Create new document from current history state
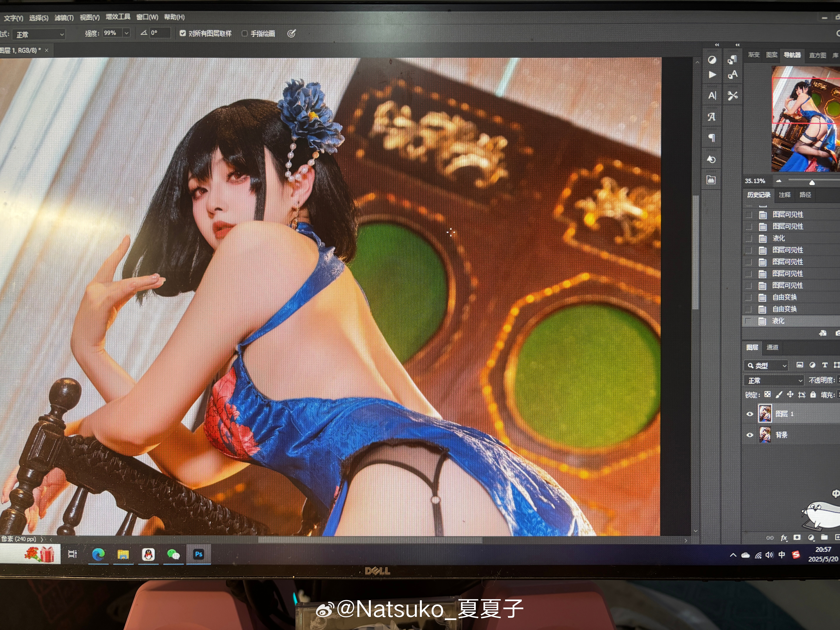Viewport: 840px width, 630px height. click(x=823, y=333)
